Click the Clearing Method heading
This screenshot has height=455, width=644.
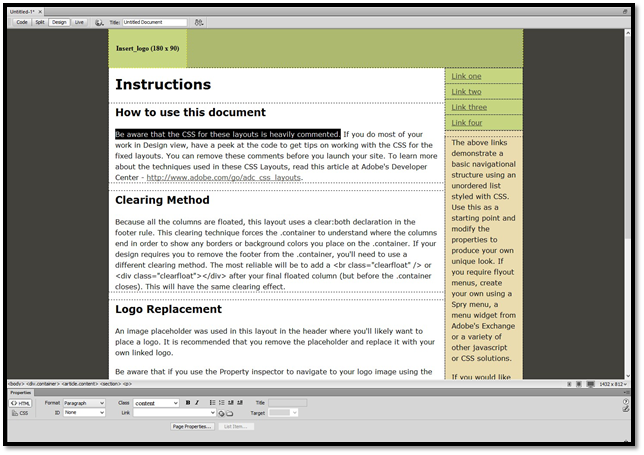click(x=162, y=200)
